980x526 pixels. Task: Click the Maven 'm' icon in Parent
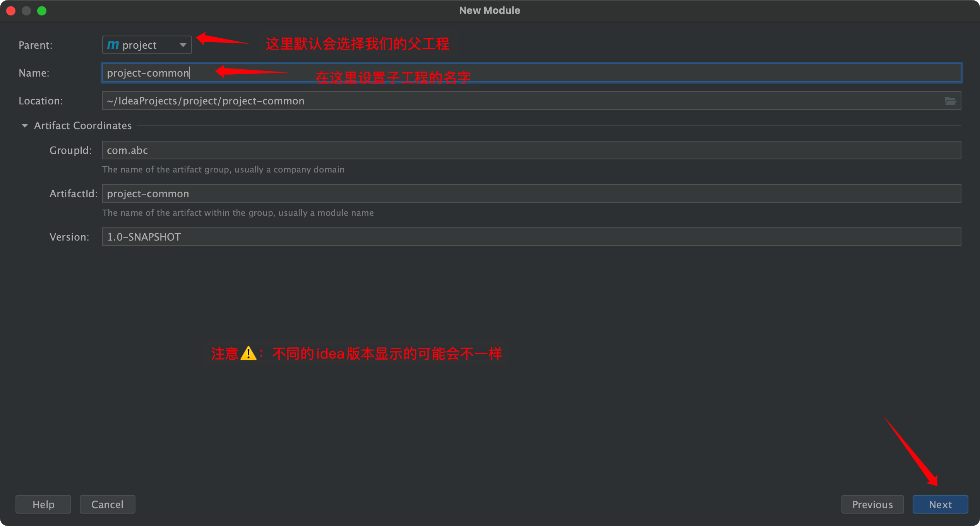pyautogui.click(x=113, y=45)
